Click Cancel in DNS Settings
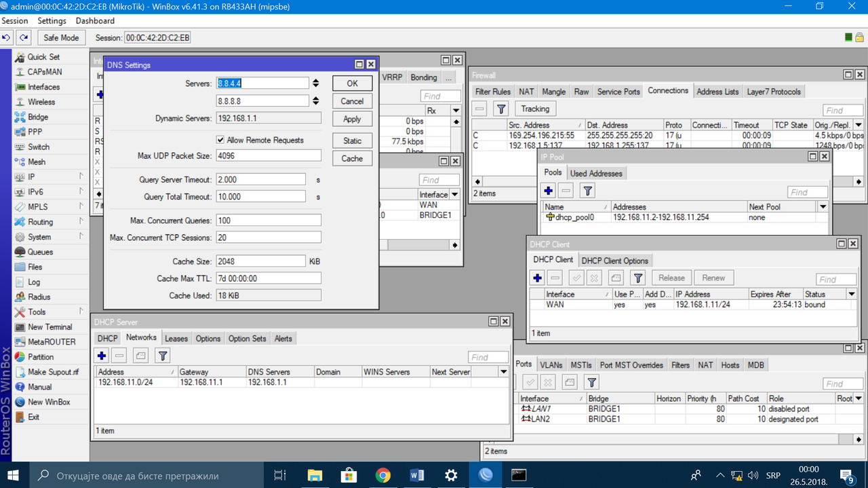868x488 pixels. point(352,101)
